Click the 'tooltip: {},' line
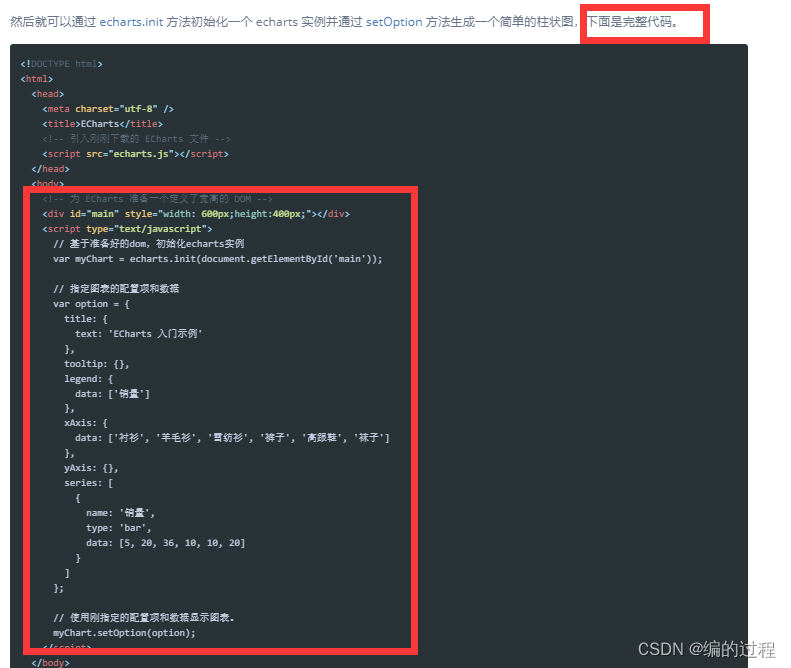Viewport: 791px width, 668px height. tap(96, 364)
